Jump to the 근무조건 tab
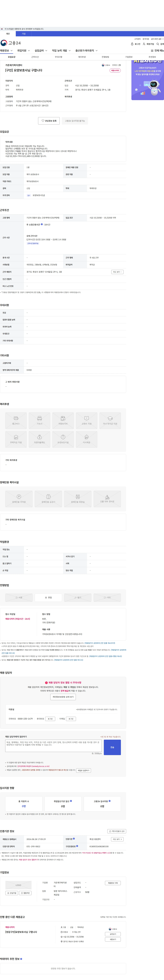Viewport: 164px width, 980px height. coord(35,57)
